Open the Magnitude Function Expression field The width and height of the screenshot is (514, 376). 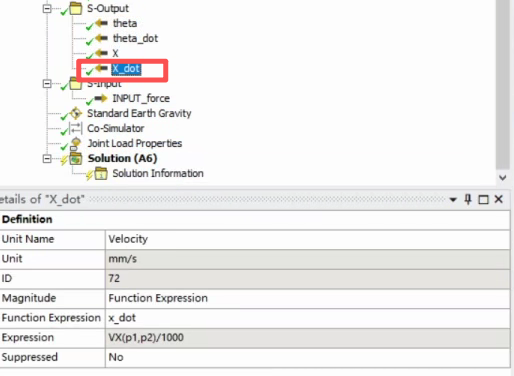pos(307,298)
